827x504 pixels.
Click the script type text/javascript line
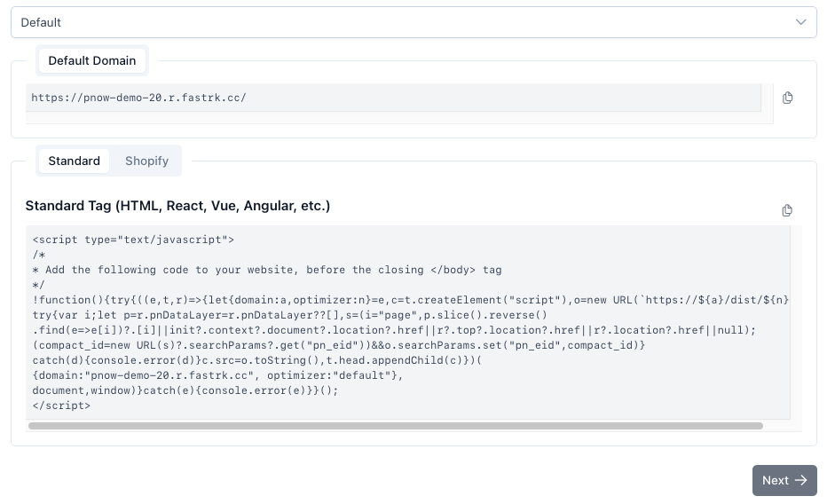coord(133,240)
